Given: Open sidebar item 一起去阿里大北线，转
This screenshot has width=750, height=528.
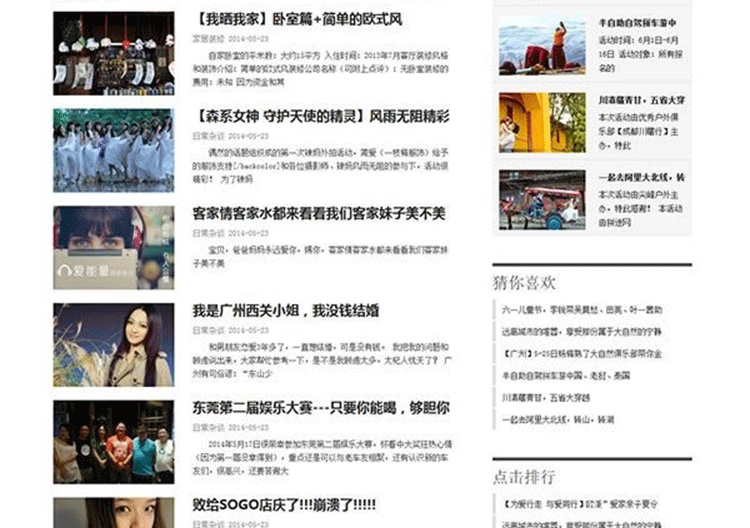Looking at the screenshot, I should [x=641, y=177].
